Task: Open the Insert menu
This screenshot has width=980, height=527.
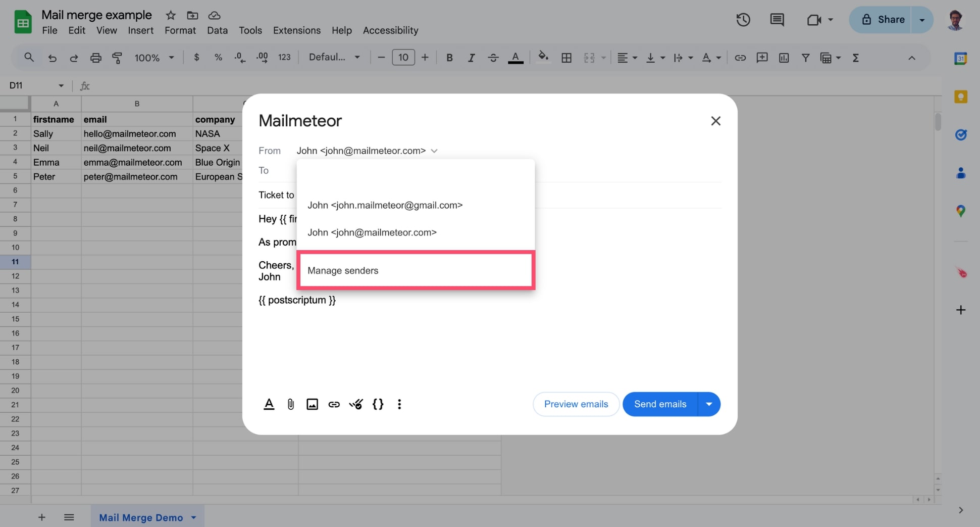Action: click(x=140, y=30)
